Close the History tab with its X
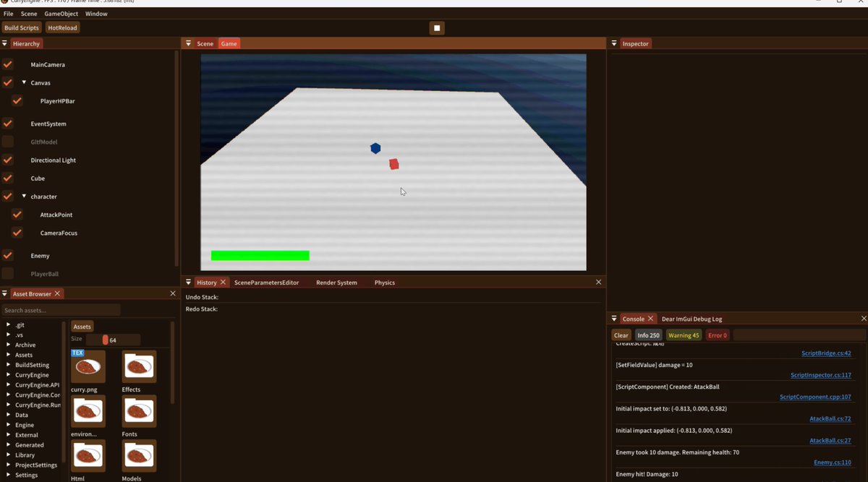The image size is (868, 482). coord(223,283)
